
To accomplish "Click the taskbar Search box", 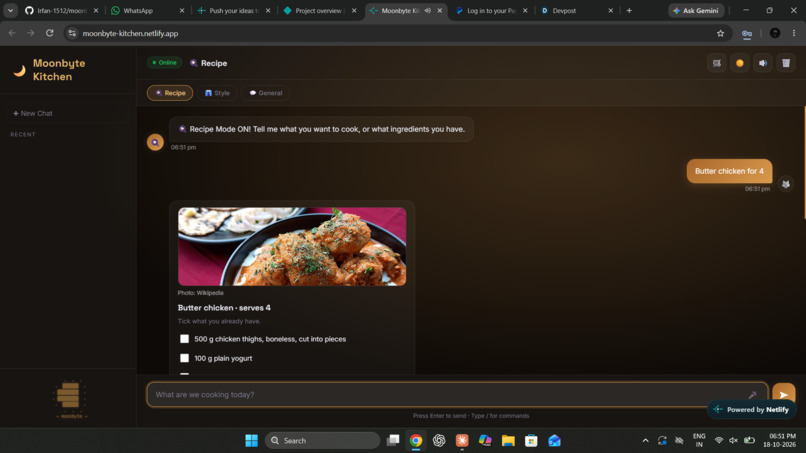I will [322, 441].
